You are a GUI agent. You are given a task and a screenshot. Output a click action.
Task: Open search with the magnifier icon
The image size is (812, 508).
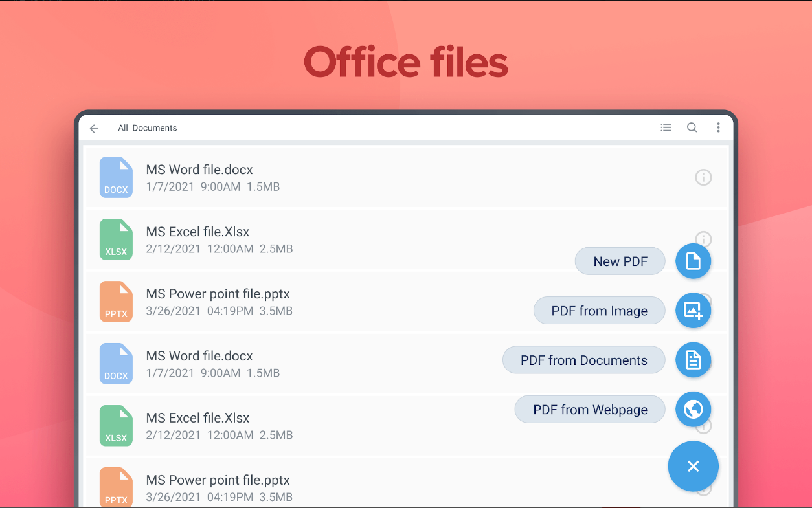[692, 127]
